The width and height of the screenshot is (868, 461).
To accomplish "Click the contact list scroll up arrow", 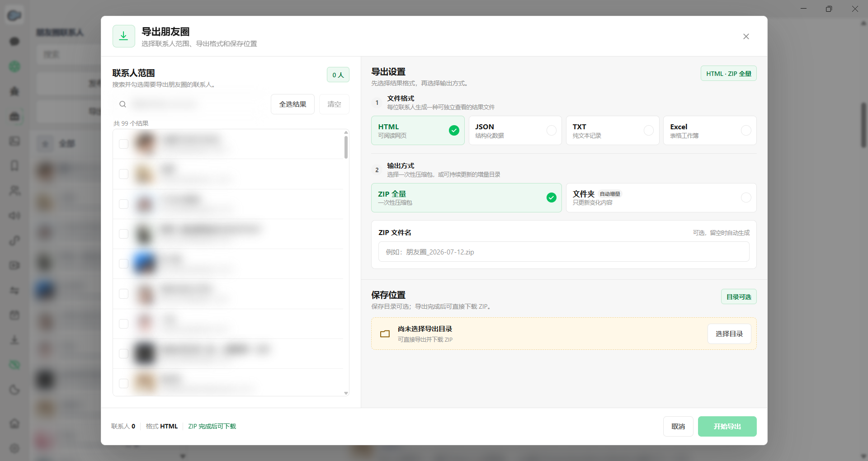I will coord(346,132).
